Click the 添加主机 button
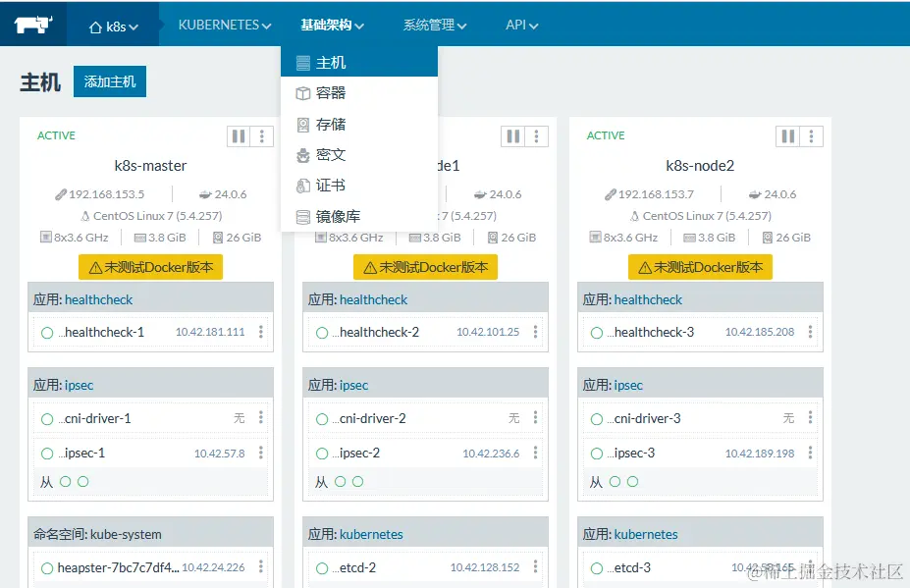 [x=109, y=81]
